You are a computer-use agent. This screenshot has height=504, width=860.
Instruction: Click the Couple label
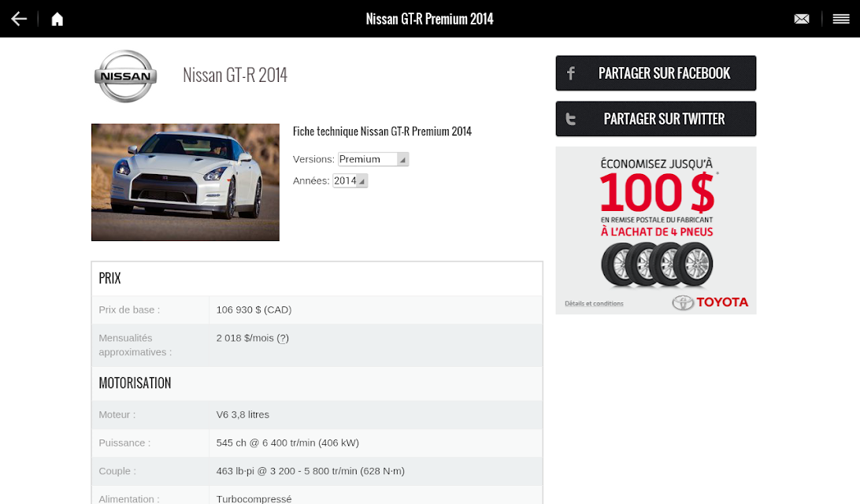(x=117, y=471)
